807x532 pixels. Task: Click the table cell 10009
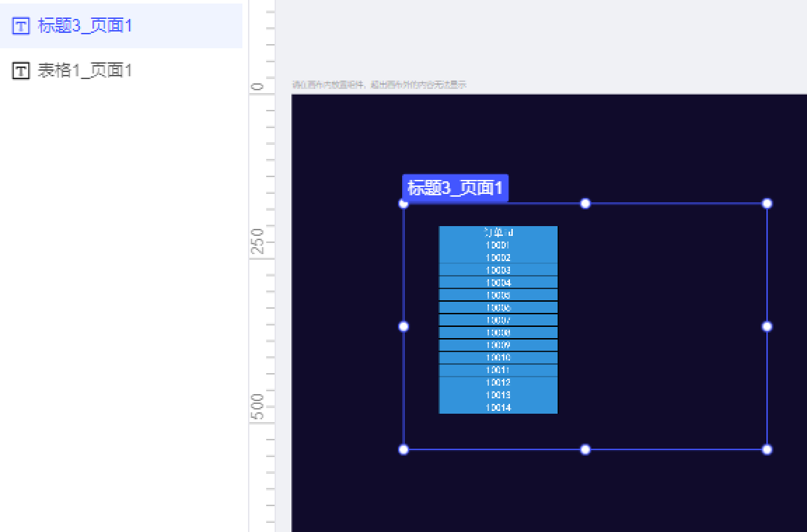click(498, 344)
